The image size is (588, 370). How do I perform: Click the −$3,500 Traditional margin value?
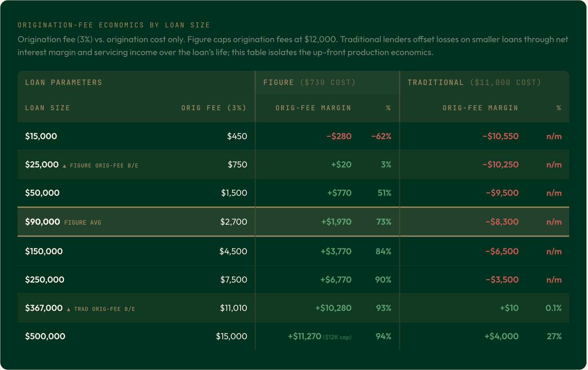coord(502,280)
